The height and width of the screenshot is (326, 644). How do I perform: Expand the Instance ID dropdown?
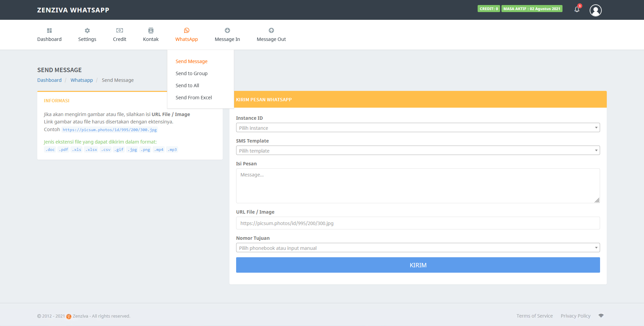(418, 128)
